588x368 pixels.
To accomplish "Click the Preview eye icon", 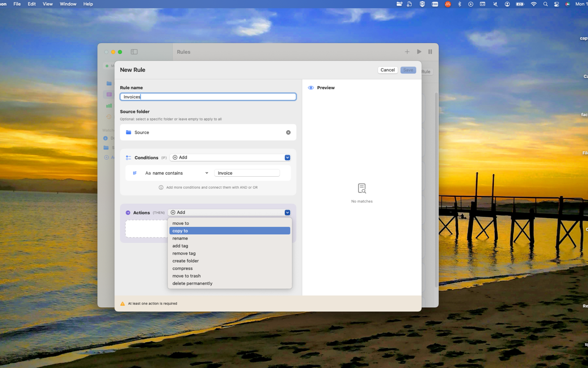I will (x=311, y=87).
